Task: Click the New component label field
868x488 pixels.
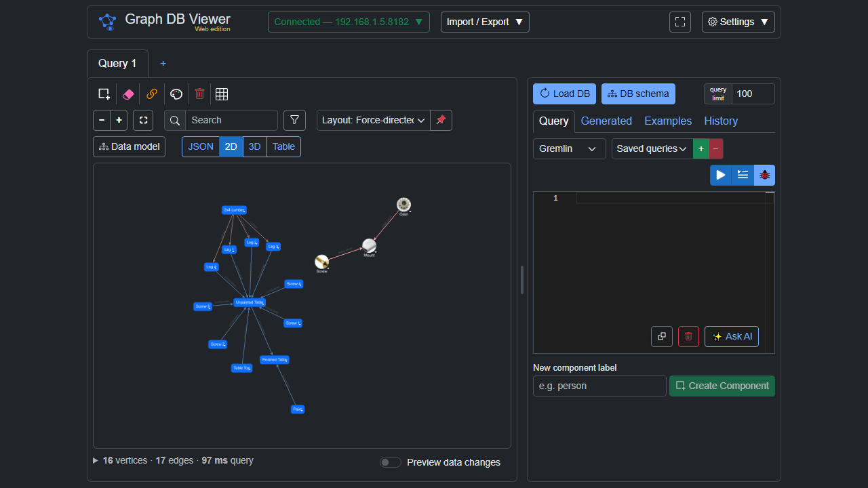Action: pyautogui.click(x=599, y=386)
